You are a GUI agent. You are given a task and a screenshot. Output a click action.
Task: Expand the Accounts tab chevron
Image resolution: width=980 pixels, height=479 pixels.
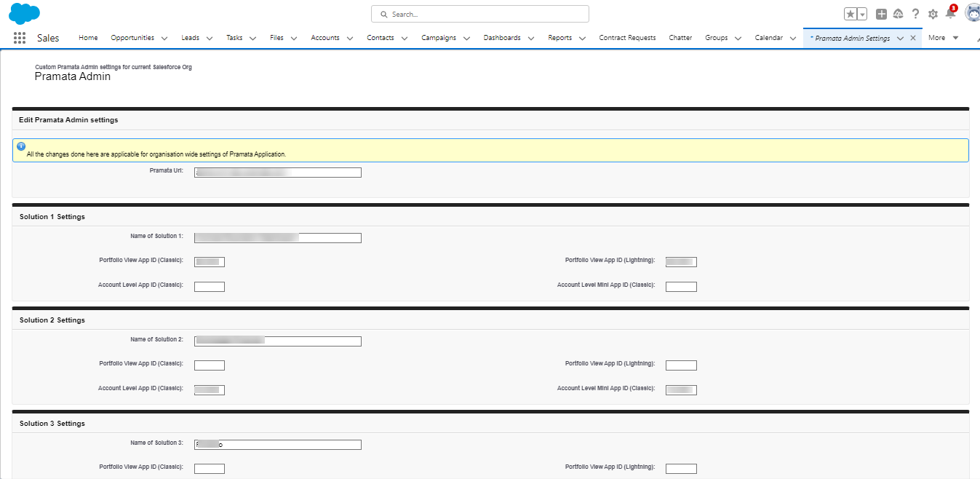[349, 39]
